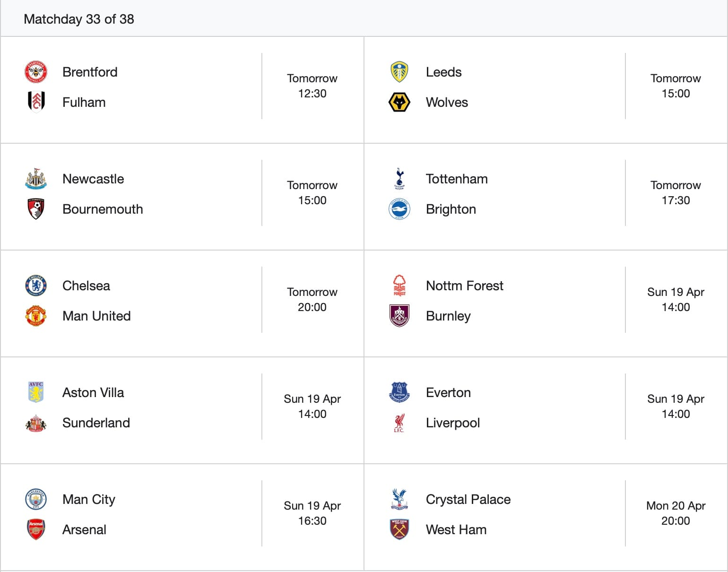This screenshot has height=572, width=728.
Task: Open the Leeds team link
Action: (443, 72)
